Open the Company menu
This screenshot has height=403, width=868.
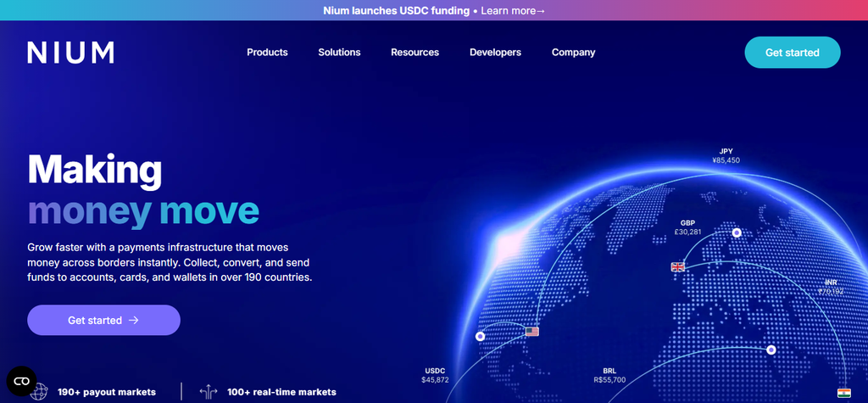click(x=574, y=52)
